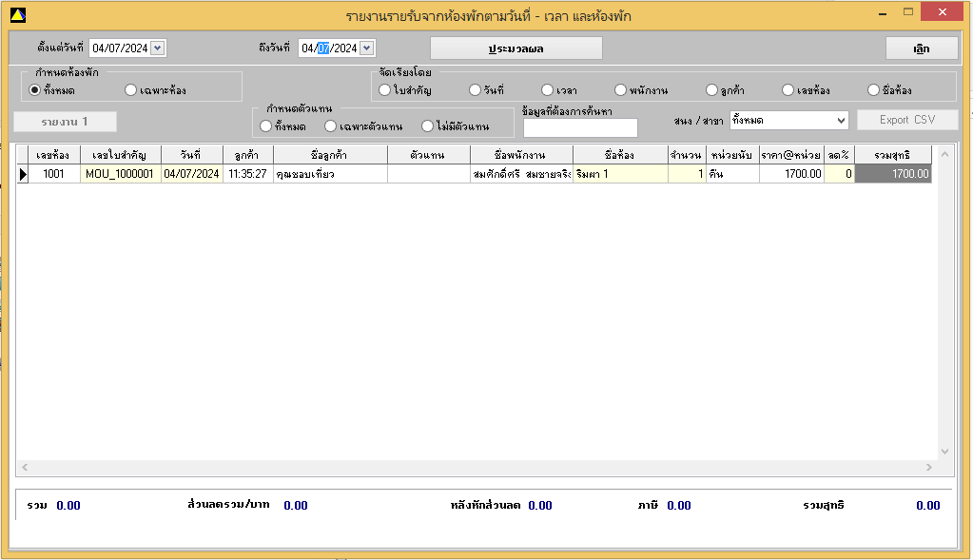
Task: Click the search data input field
Action: (580, 127)
